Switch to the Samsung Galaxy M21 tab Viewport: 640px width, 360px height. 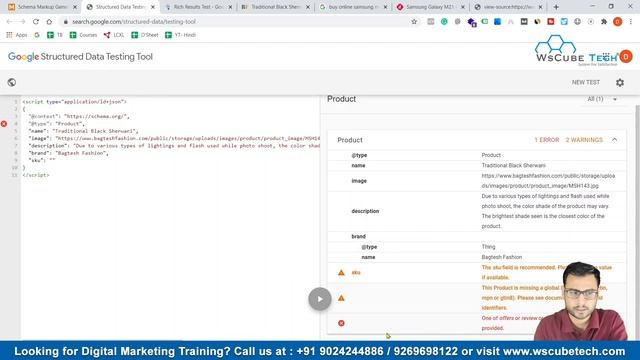[x=431, y=7]
